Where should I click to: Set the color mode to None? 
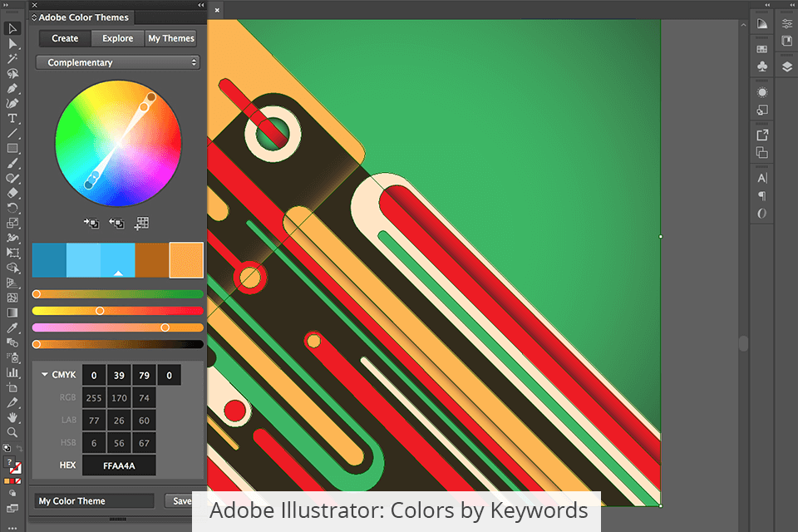point(18,481)
